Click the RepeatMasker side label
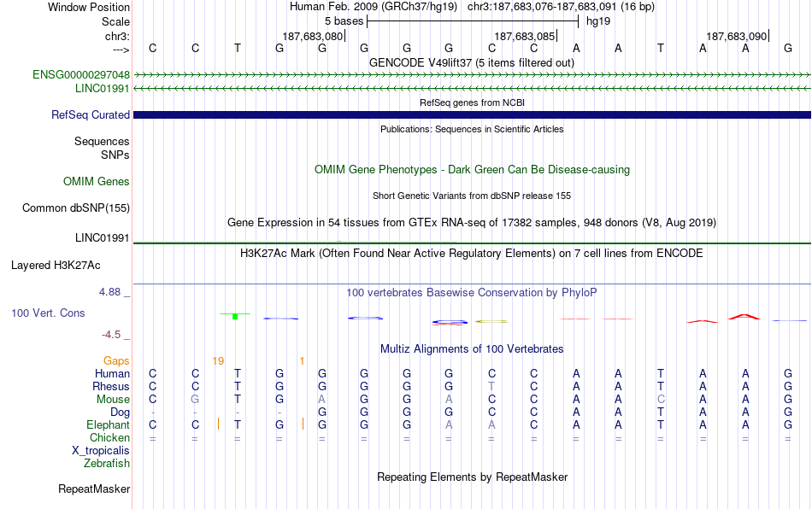The width and height of the screenshot is (812, 509). pyautogui.click(x=94, y=489)
